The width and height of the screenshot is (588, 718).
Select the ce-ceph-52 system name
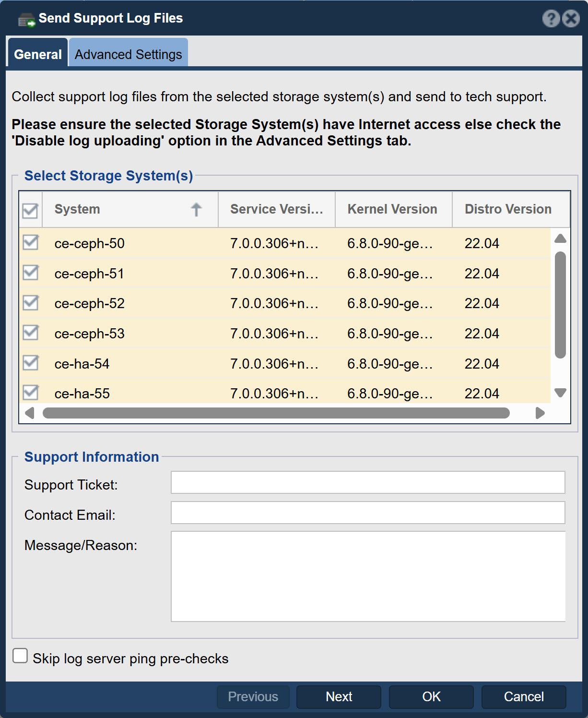[90, 303]
